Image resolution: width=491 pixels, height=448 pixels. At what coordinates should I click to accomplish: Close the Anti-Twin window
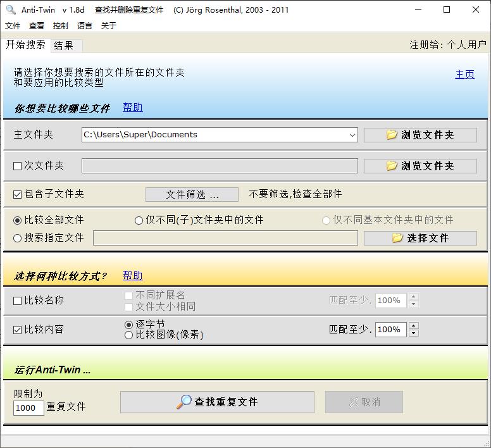tap(476, 9)
